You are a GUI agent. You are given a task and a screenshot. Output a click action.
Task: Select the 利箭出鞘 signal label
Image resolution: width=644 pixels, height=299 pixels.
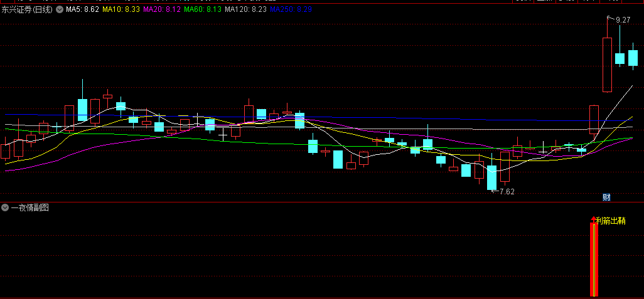click(611, 221)
